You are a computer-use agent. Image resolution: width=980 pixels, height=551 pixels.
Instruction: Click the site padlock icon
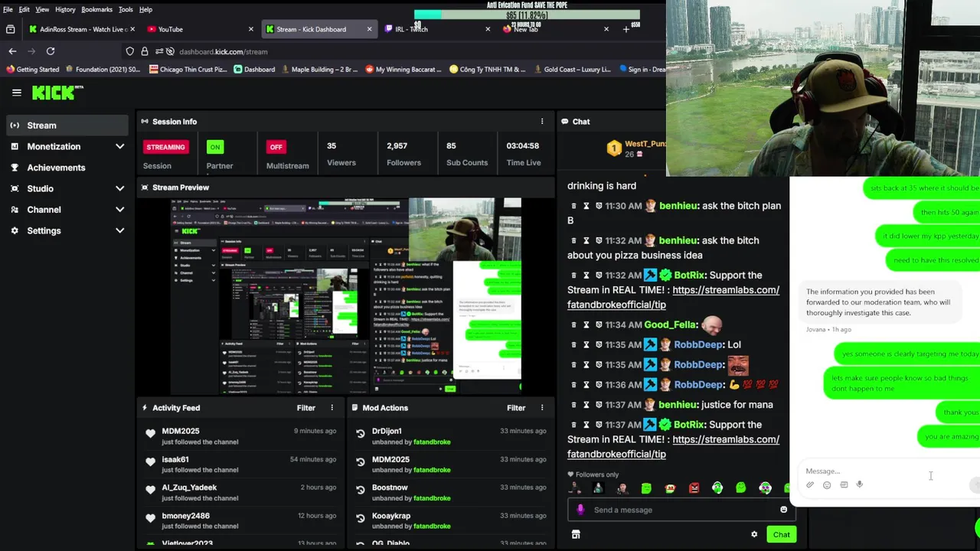145,51
